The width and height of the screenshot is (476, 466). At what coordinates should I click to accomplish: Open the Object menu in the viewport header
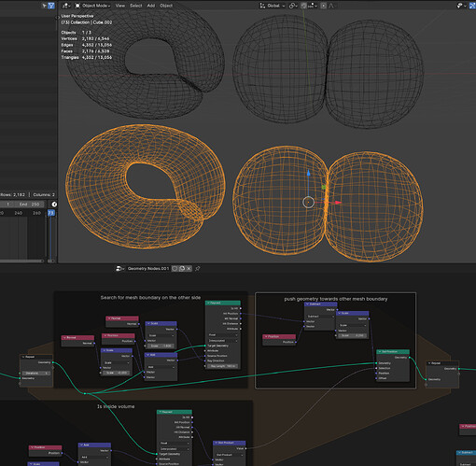click(x=166, y=6)
